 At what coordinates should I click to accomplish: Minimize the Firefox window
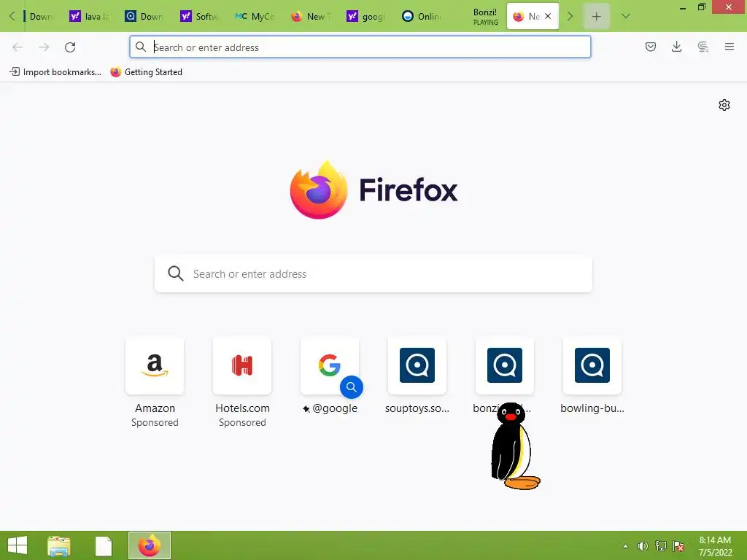click(683, 7)
